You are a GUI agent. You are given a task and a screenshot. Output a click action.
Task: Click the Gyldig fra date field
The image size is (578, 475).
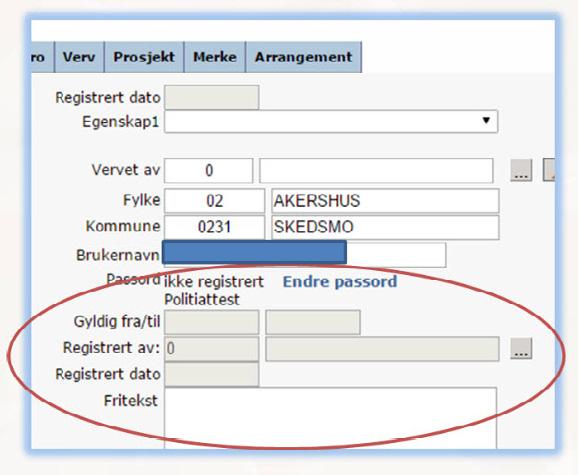pos(212,322)
